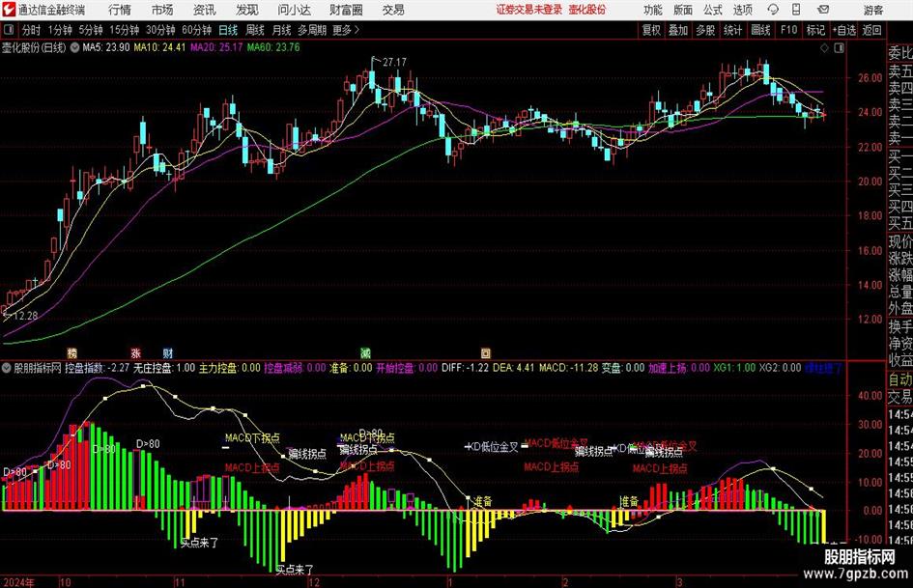
Task: Open the 版面 menu
Action: (x=682, y=10)
